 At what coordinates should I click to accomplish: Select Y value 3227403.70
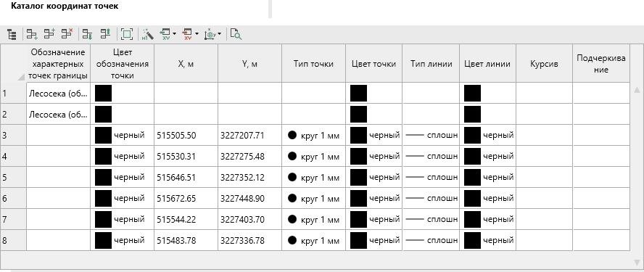tap(242, 219)
